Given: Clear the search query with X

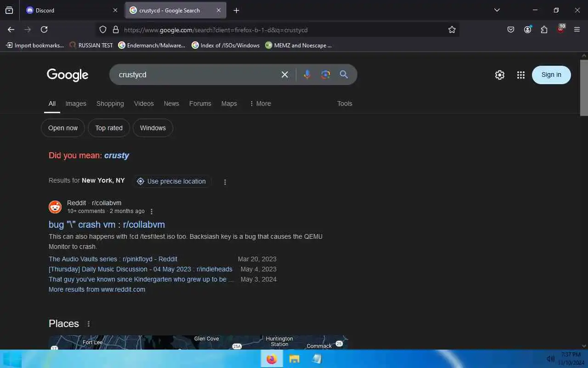Looking at the screenshot, I should (x=285, y=75).
